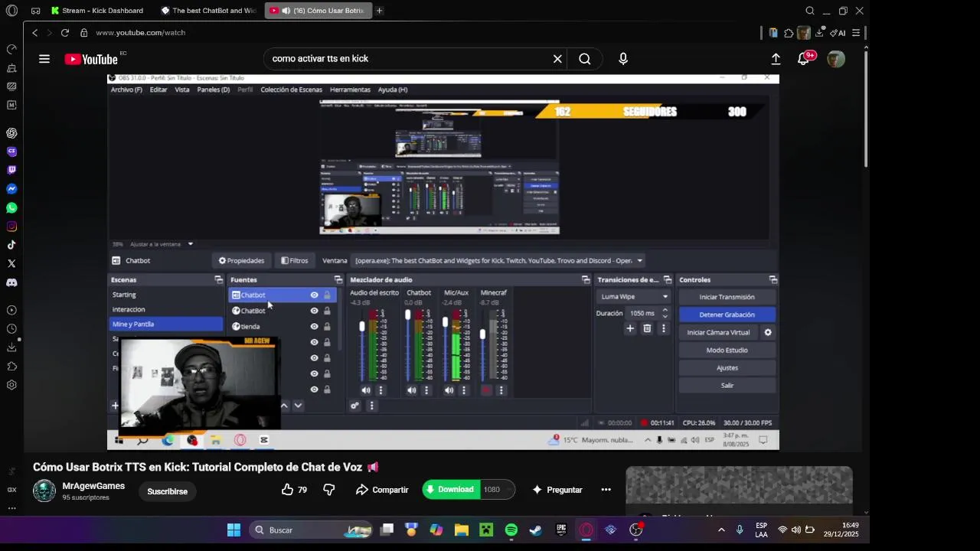Open the YouTube create upload icon
This screenshot has height=551, width=980.
776,59
